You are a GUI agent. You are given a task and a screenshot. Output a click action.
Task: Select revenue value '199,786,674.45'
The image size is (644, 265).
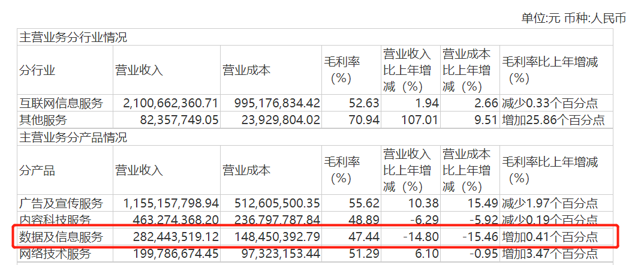175,254
